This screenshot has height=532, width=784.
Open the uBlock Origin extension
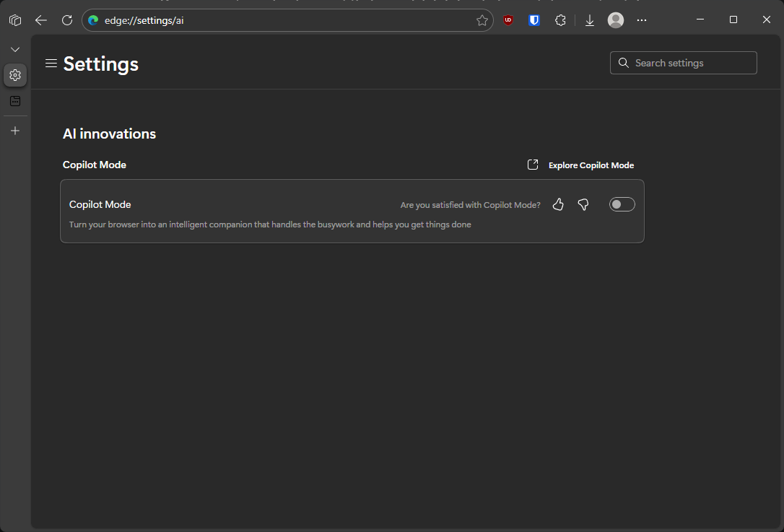coord(509,20)
